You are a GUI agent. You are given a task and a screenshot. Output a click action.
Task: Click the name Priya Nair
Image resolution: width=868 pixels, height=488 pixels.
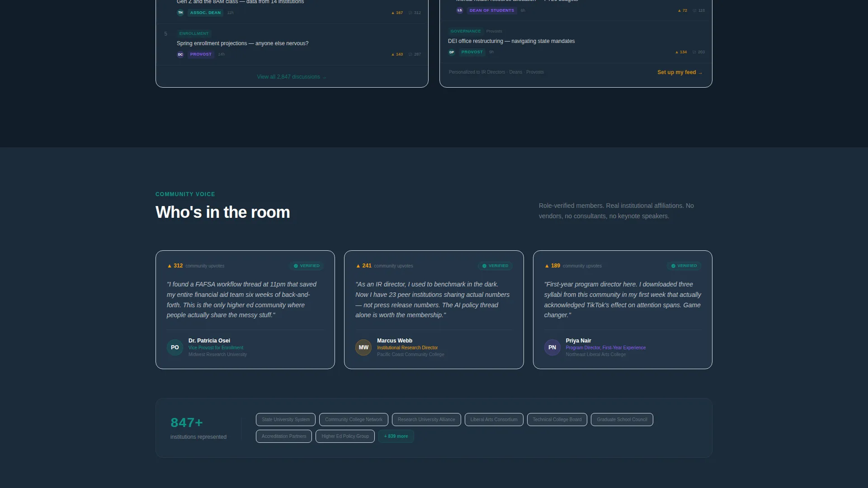click(578, 341)
